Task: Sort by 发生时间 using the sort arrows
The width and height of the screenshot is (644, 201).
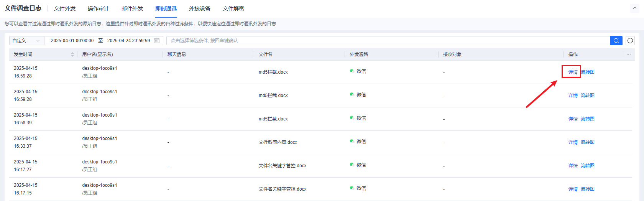Action: click(x=72, y=54)
